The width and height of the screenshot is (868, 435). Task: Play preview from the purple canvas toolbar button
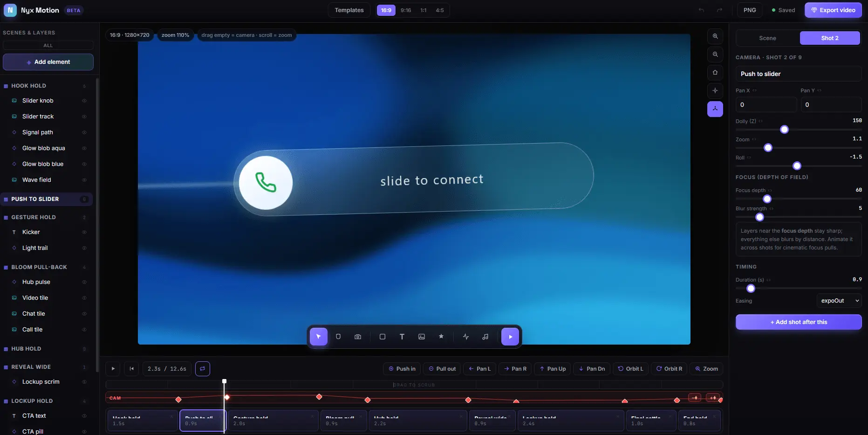point(510,337)
